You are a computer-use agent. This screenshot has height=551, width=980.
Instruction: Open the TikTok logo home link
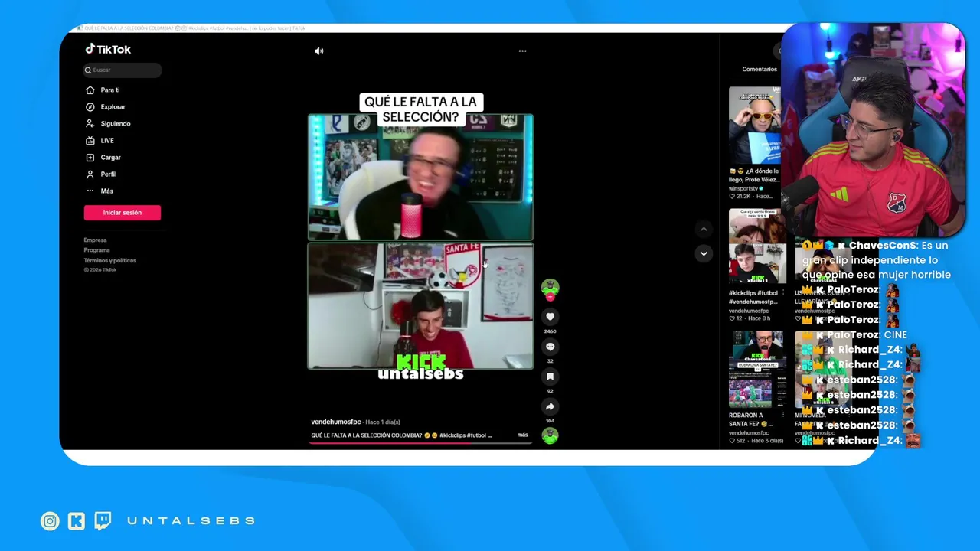108,49
